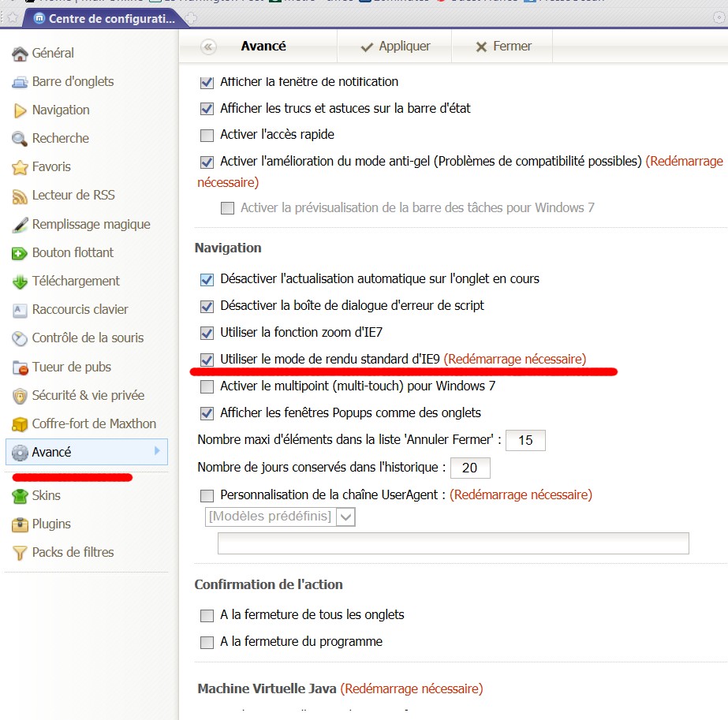Uncheck Utiliser la fonction zoom d'IE7

[207, 333]
